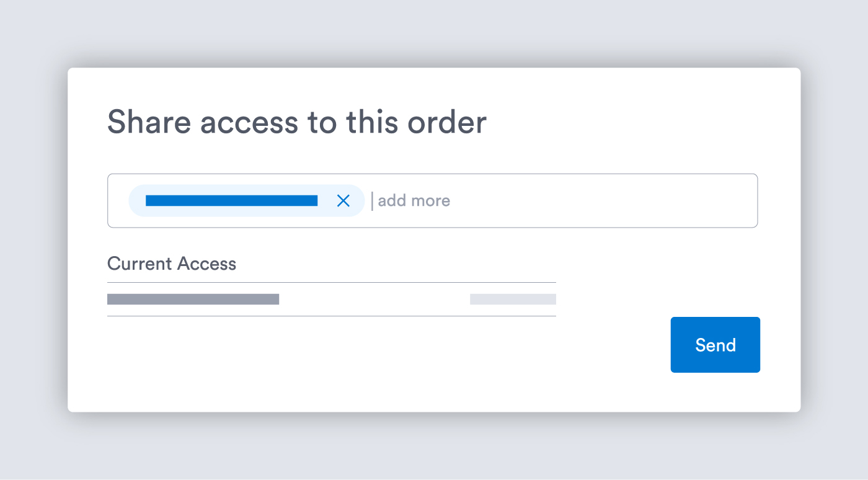The image size is (868, 480).
Task: Focus the empty area of the recipients field
Action: tap(601, 201)
